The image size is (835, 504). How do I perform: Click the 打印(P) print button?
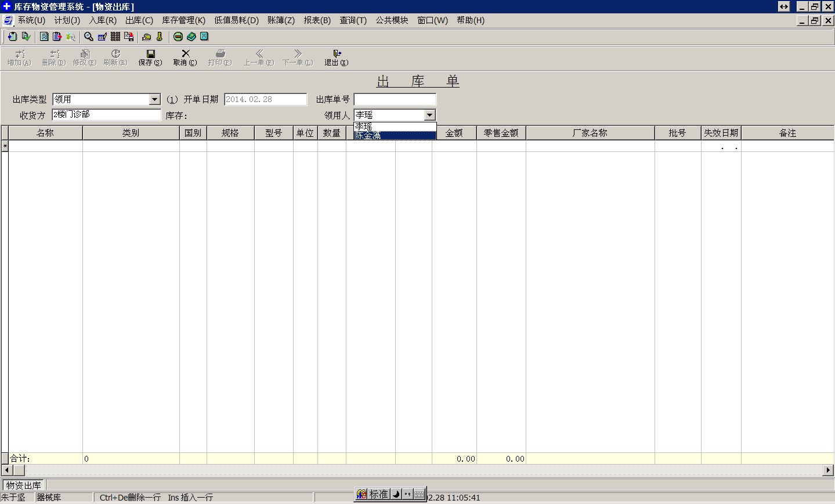[x=220, y=57]
